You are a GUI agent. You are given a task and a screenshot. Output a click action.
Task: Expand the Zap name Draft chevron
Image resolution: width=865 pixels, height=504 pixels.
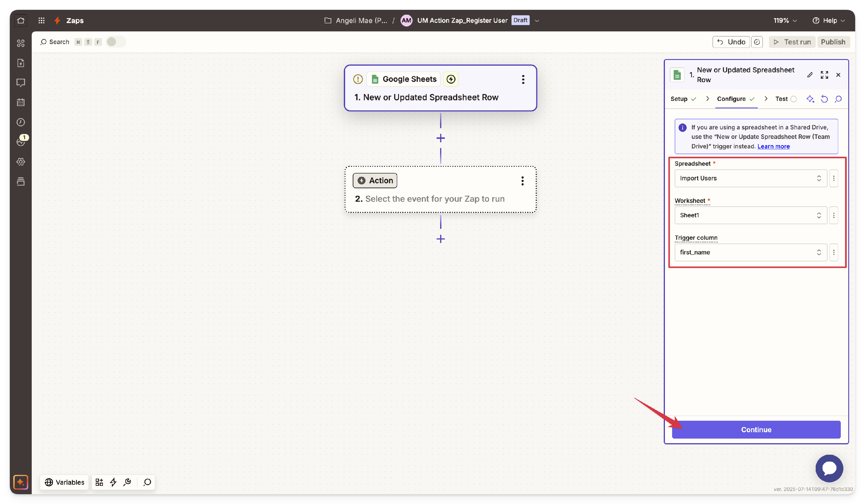[537, 20]
